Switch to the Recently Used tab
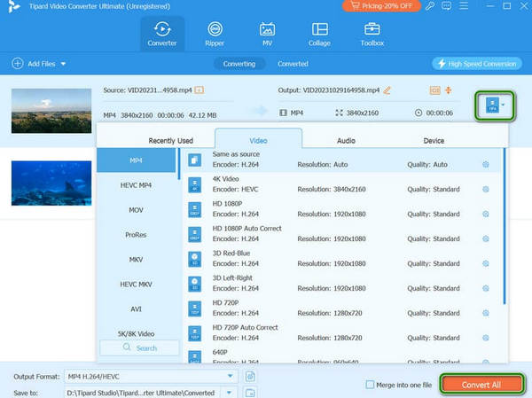This screenshot has height=398, width=532. click(170, 140)
